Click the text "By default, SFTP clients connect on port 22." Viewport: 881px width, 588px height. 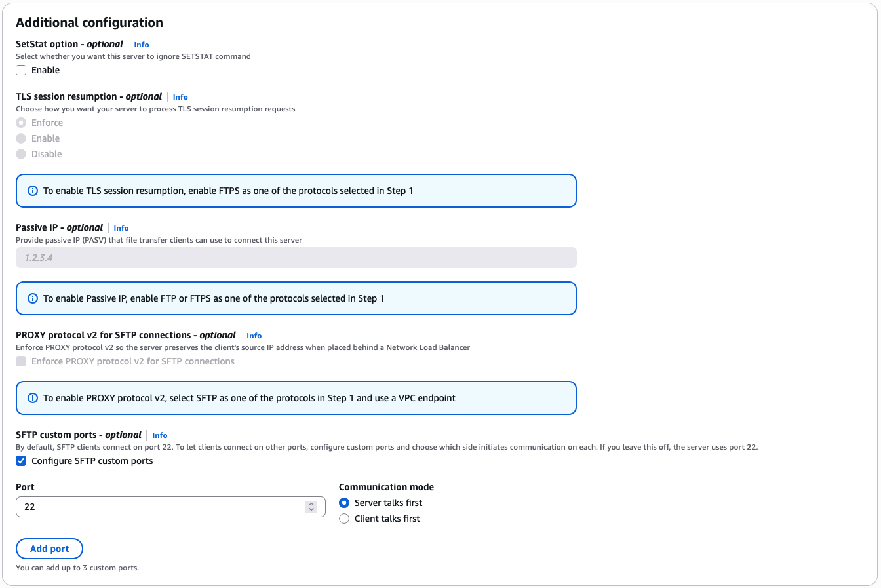pyautogui.click(x=94, y=447)
